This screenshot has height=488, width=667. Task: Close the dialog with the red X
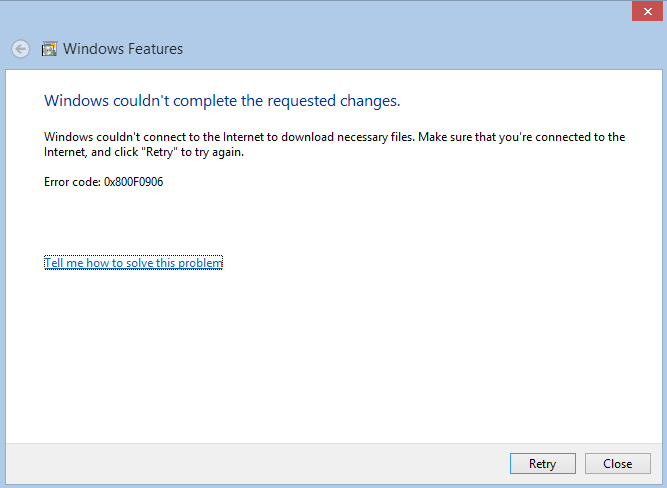tap(647, 11)
